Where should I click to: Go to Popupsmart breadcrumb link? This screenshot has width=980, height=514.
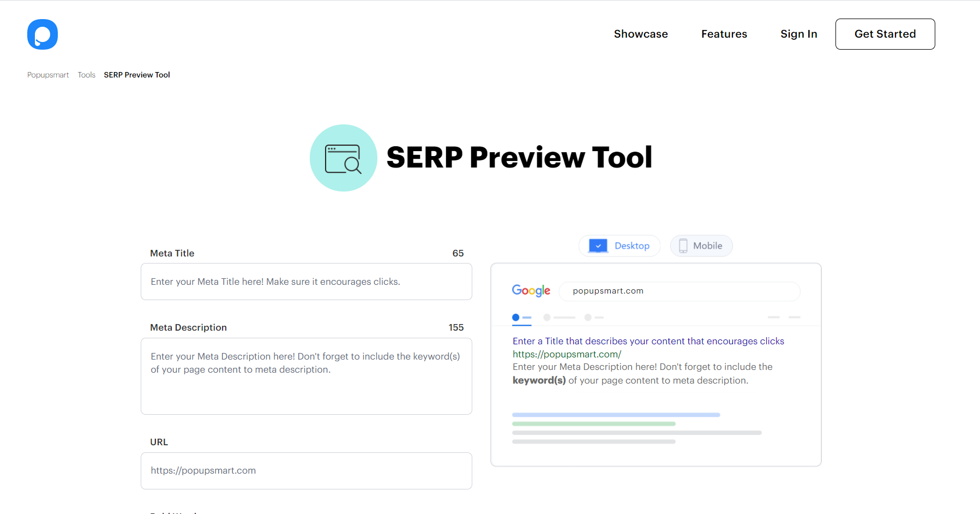(48, 75)
